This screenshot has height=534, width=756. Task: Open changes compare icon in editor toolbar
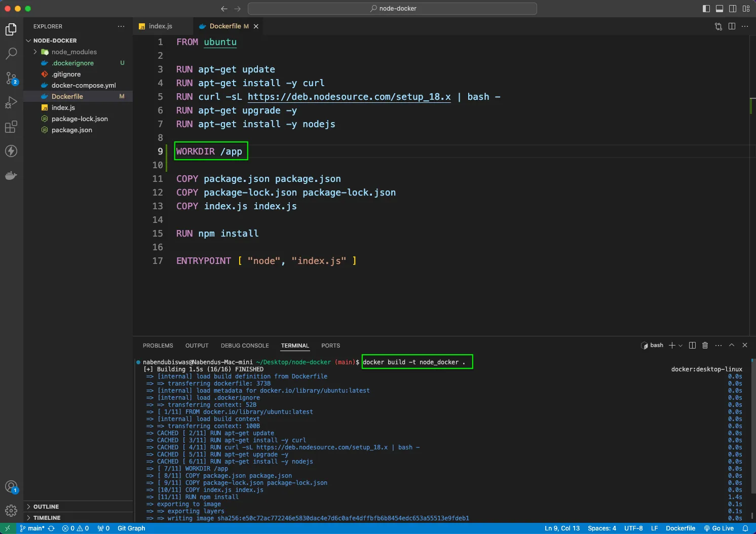719,26
